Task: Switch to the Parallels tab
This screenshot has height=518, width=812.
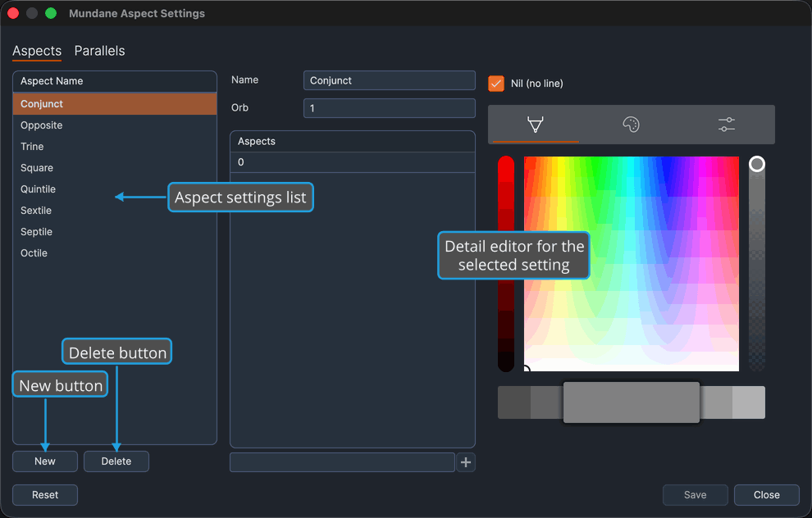Action: [x=99, y=51]
